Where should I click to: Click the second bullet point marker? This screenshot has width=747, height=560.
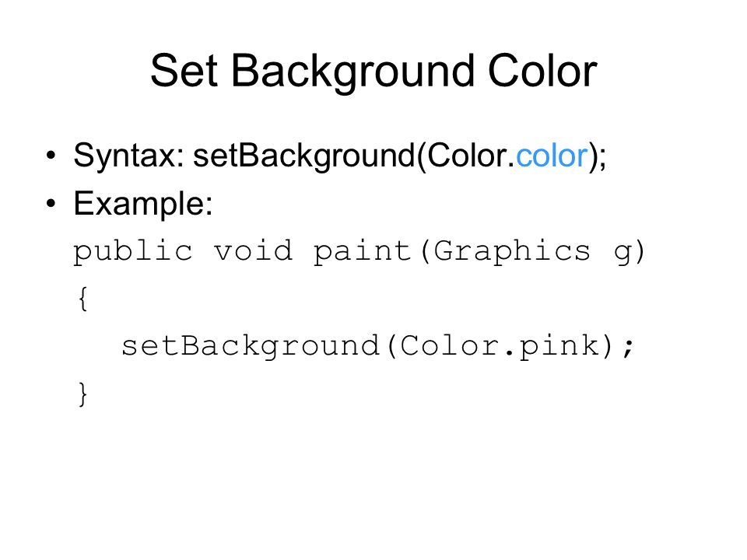tap(51, 204)
